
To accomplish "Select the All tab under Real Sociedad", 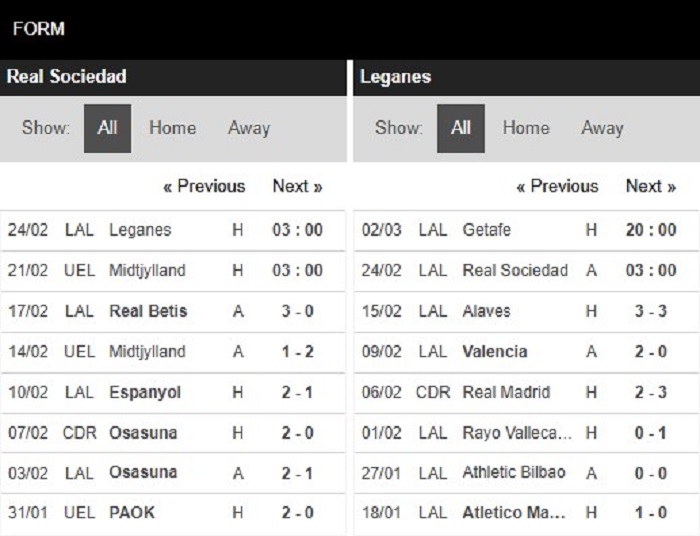I will (107, 129).
